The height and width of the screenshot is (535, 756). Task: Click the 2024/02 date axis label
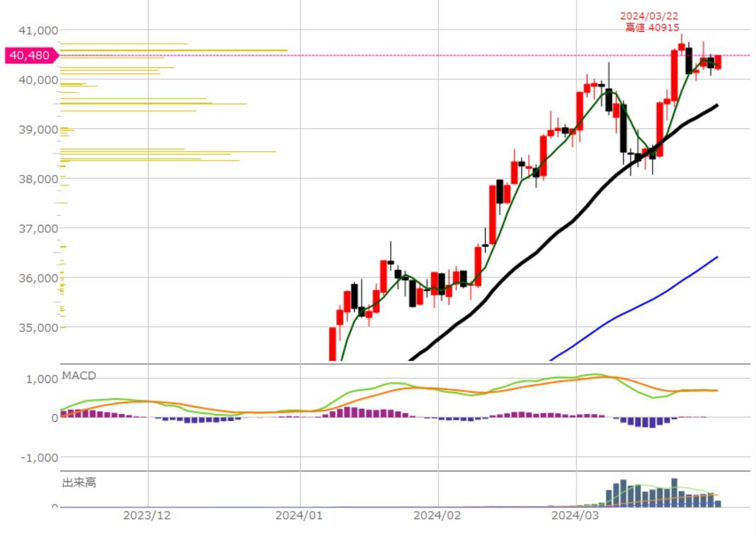click(437, 515)
